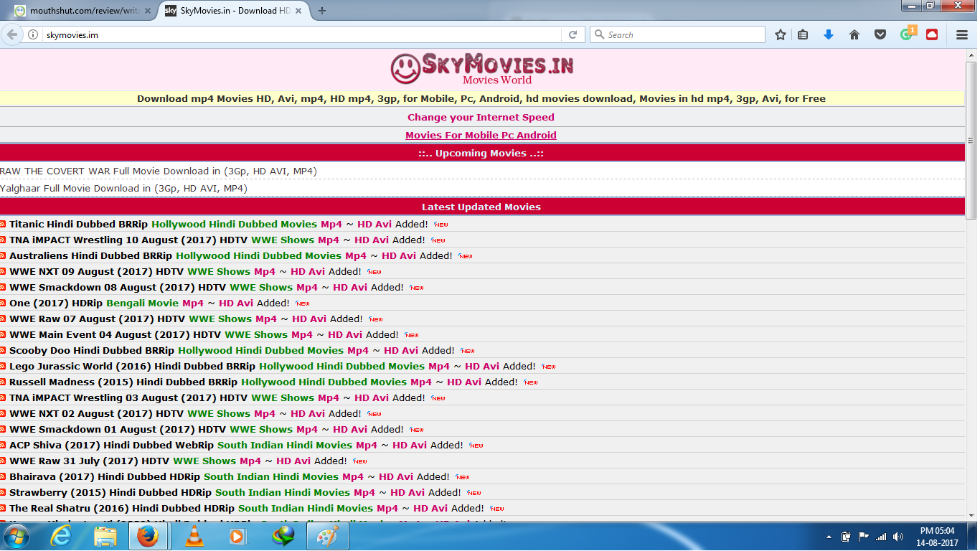980x551 pixels.
Task: Click the Pocket save icon
Action: (x=880, y=34)
